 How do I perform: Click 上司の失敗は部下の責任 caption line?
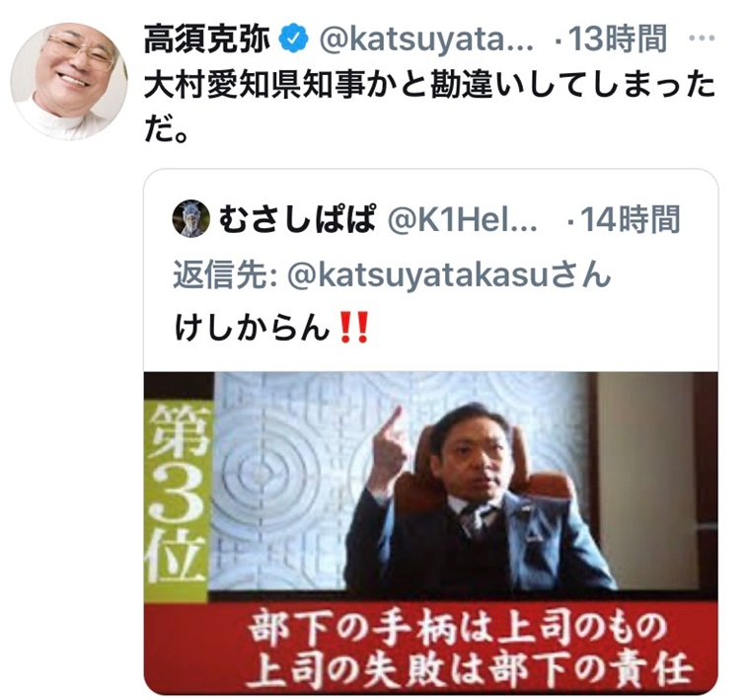click(470, 669)
